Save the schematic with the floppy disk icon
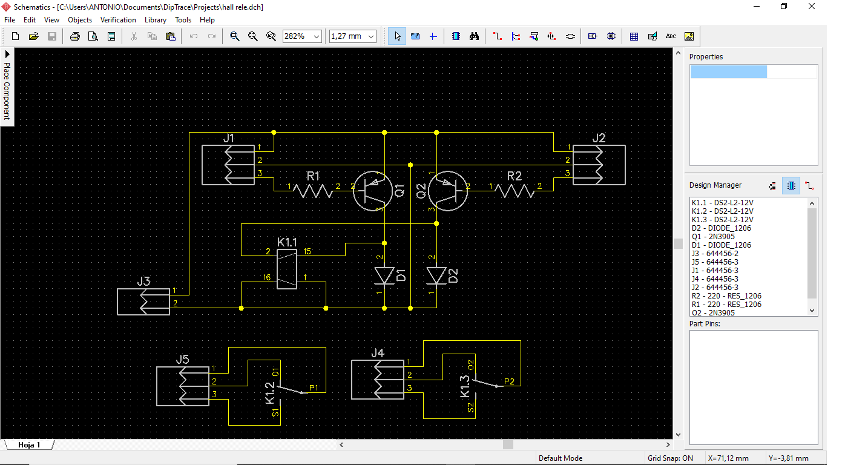 [52, 36]
